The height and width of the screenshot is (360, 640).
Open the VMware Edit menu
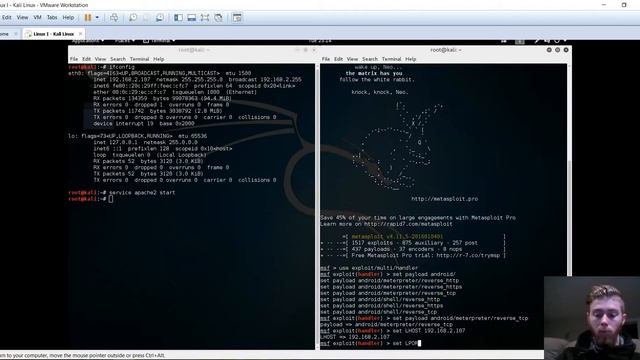(x=7, y=18)
